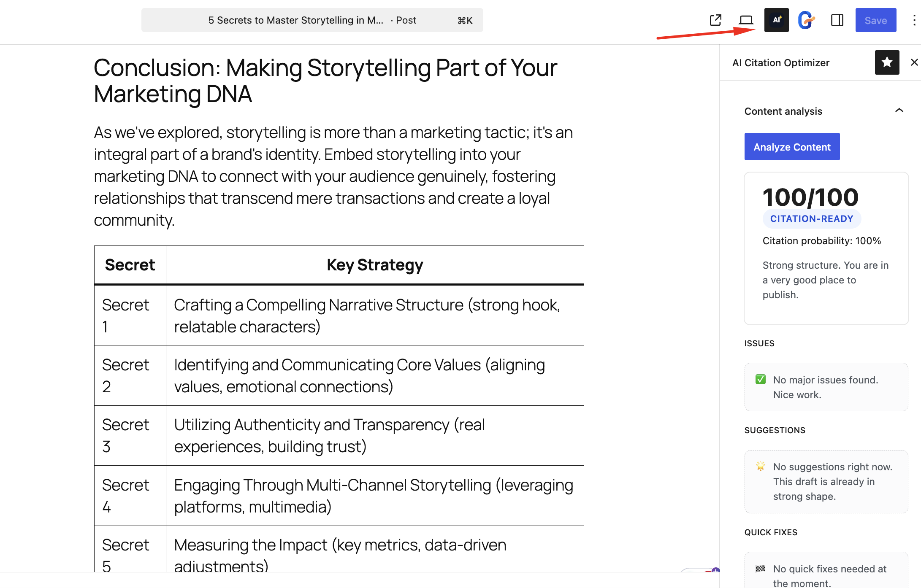This screenshot has height=588, width=921.
Task: Click the Save button
Action: tap(875, 20)
